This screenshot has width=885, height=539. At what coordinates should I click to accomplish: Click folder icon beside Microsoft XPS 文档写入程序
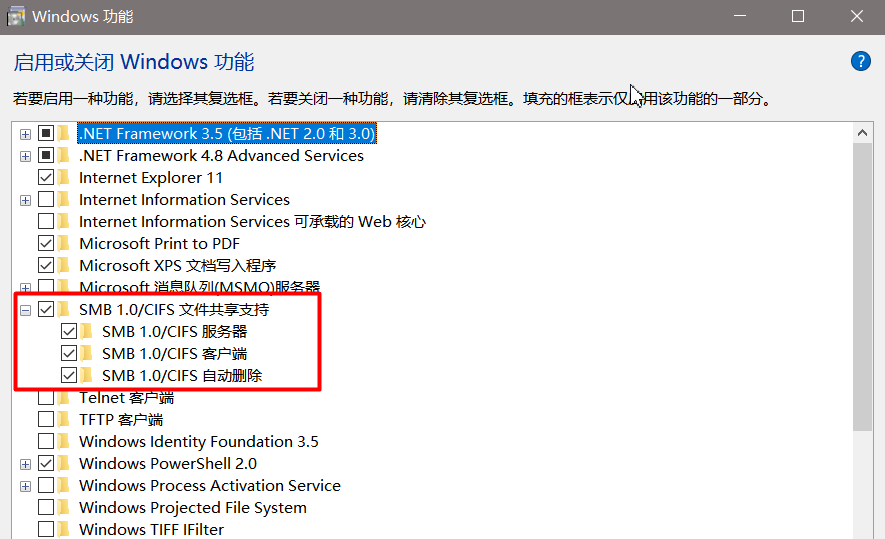tap(63, 266)
